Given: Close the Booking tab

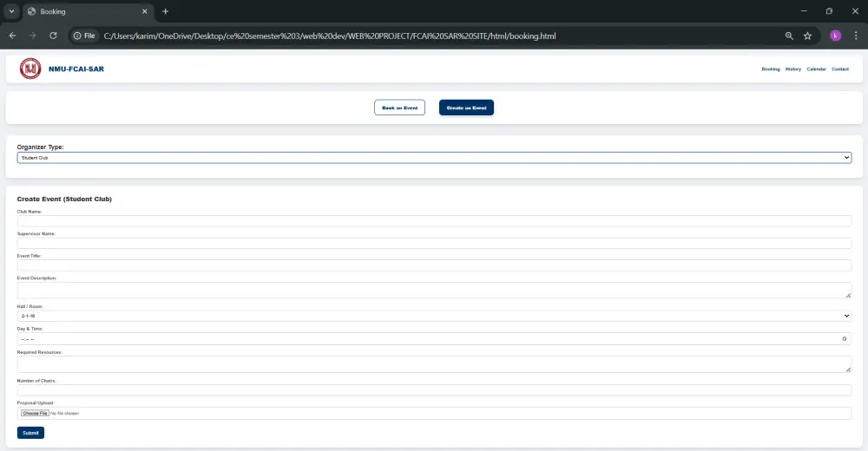Looking at the screenshot, I should [x=144, y=11].
